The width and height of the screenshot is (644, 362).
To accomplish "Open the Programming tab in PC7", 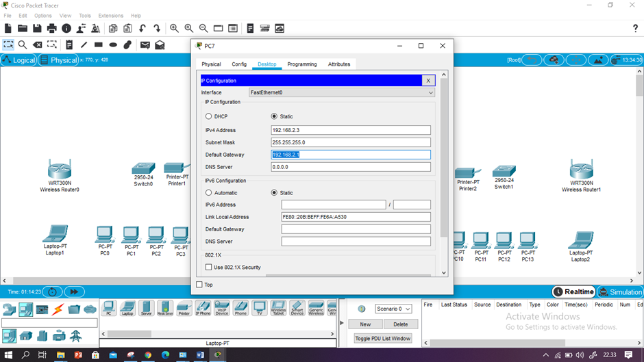I will tap(302, 64).
